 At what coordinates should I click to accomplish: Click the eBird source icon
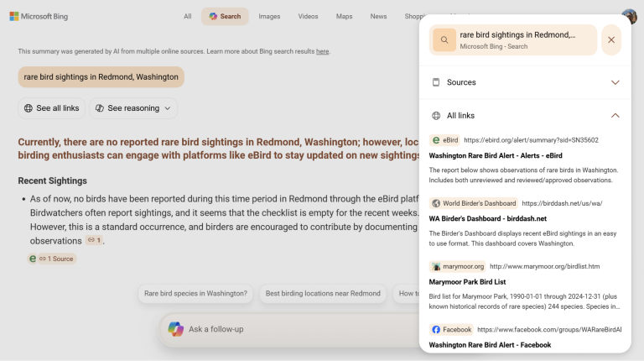(x=436, y=140)
